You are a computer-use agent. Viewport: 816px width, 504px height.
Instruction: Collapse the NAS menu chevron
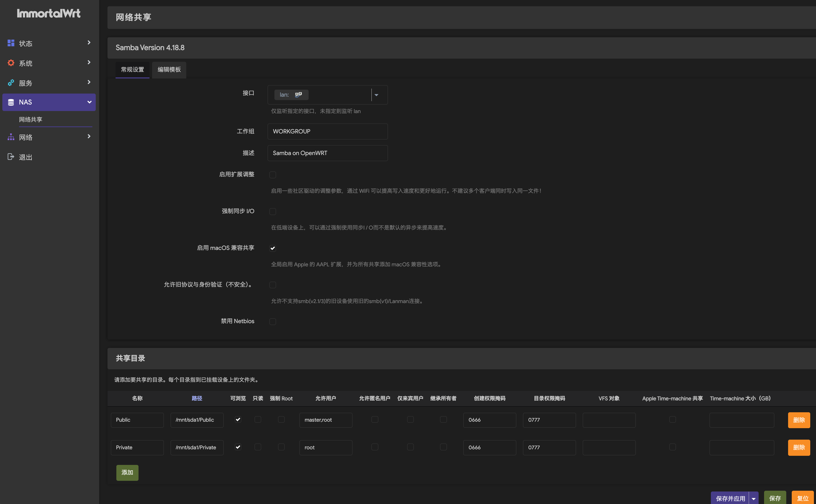point(89,102)
